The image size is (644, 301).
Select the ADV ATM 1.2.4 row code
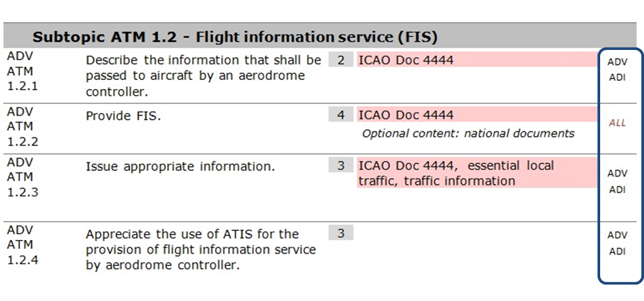(x=23, y=245)
